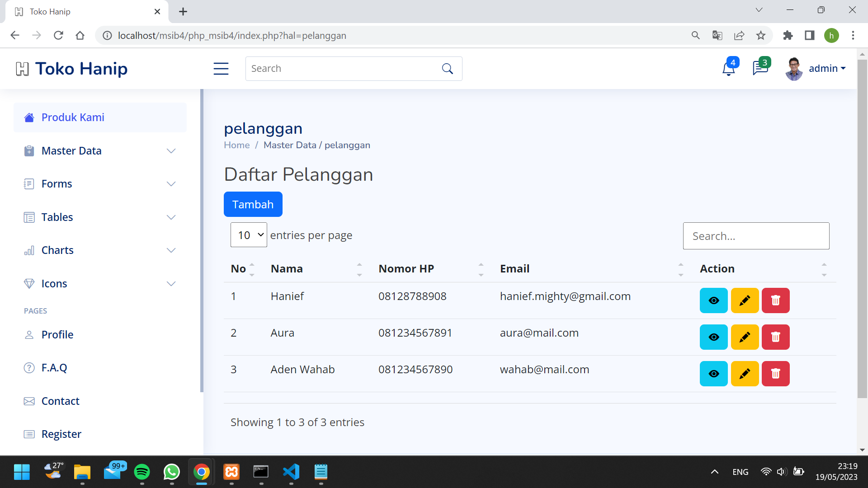Open the messages chat icon
This screenshot has height=488, width=868.
760,68
